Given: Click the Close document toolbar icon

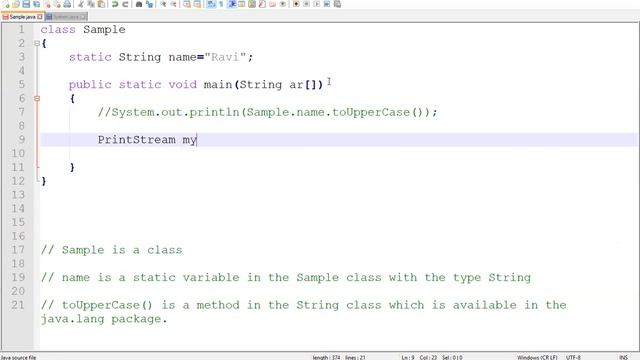Looking at the screenshot, I should pyautogui.click(x=47, y=4).
